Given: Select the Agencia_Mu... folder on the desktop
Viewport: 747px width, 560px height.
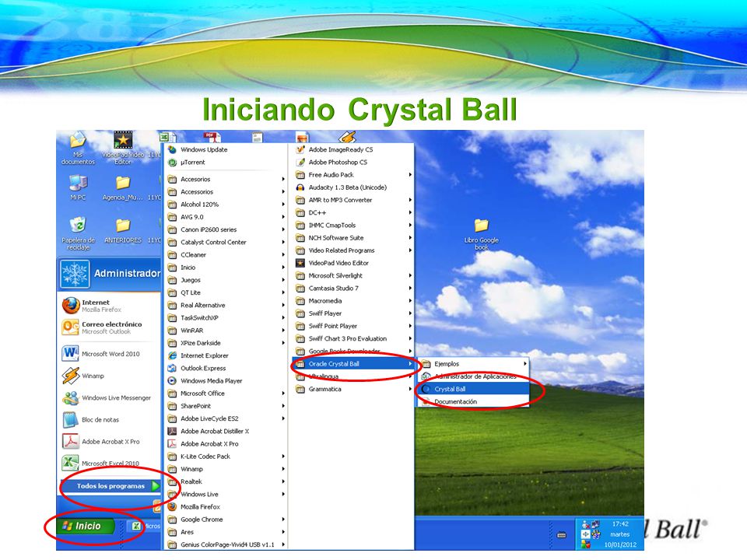Looking at the screenshot, I should click(122, 188).
